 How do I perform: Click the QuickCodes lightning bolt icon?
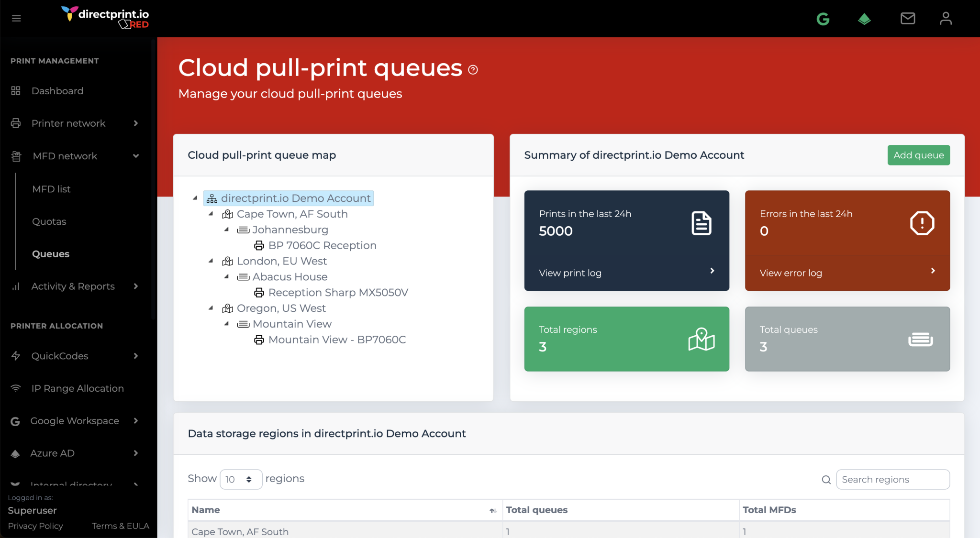click(x=16, y=356)
